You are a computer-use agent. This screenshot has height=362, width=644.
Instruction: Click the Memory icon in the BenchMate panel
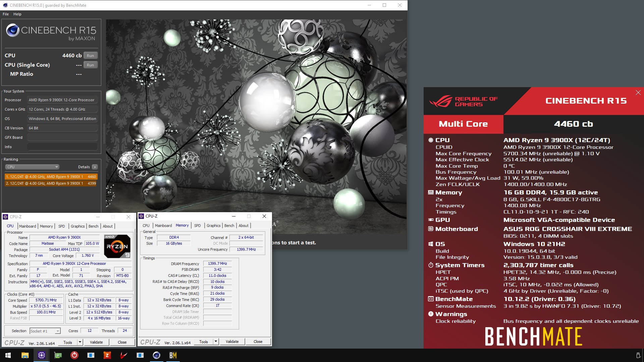(431, 192)
